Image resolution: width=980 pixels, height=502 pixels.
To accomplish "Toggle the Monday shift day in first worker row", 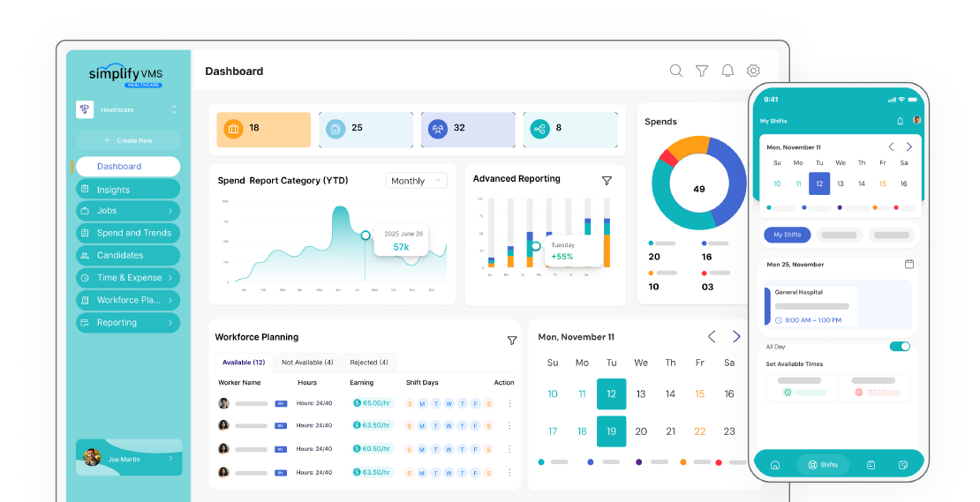I will [x=423, y=403].
